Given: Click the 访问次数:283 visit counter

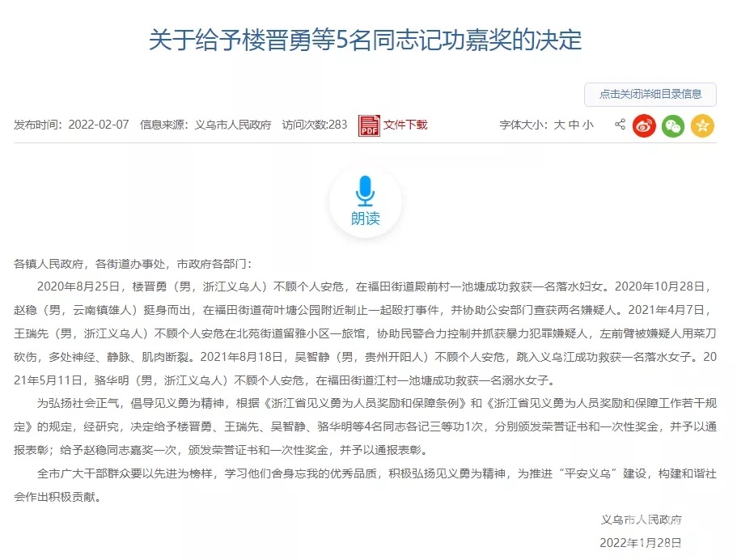Looking at the screenshot, I should click(x=315, y=125).
